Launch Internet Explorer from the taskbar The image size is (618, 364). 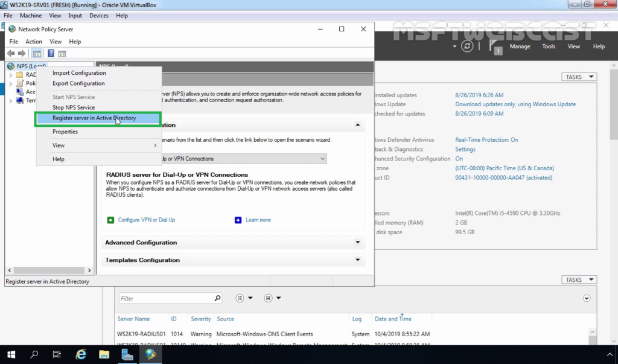click(x=81, y=354)
